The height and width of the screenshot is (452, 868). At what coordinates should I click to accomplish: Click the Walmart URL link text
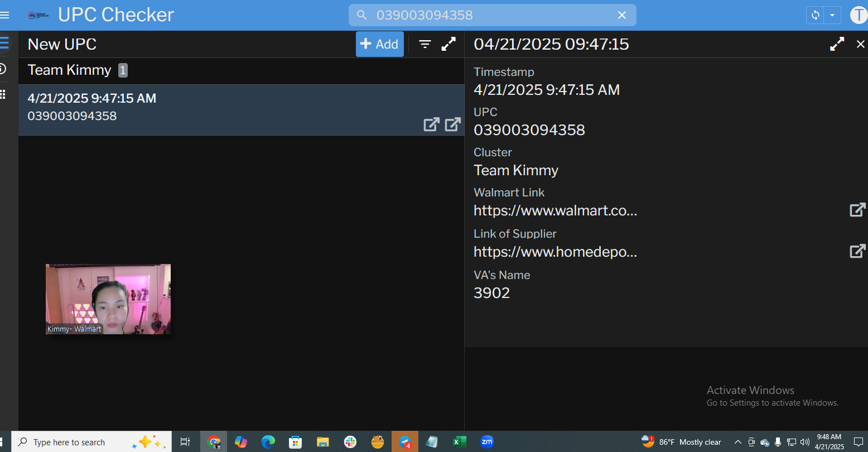(x=555, y=210)
